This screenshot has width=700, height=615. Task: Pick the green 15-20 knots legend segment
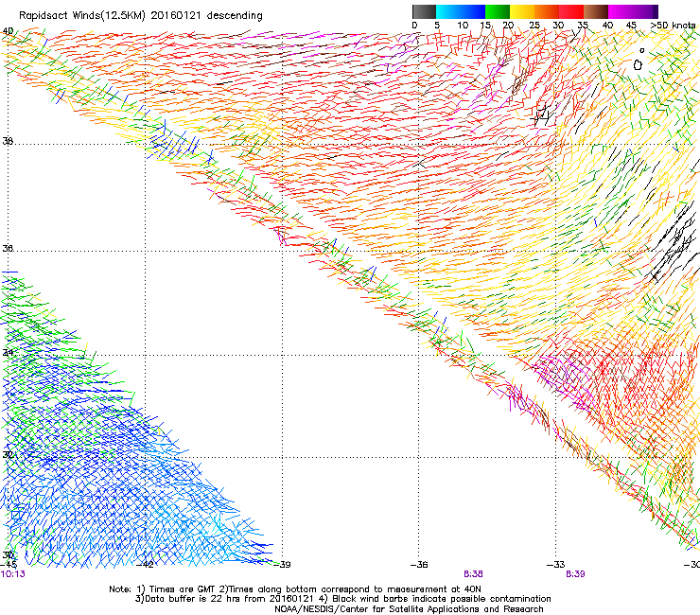pos(498,11)
